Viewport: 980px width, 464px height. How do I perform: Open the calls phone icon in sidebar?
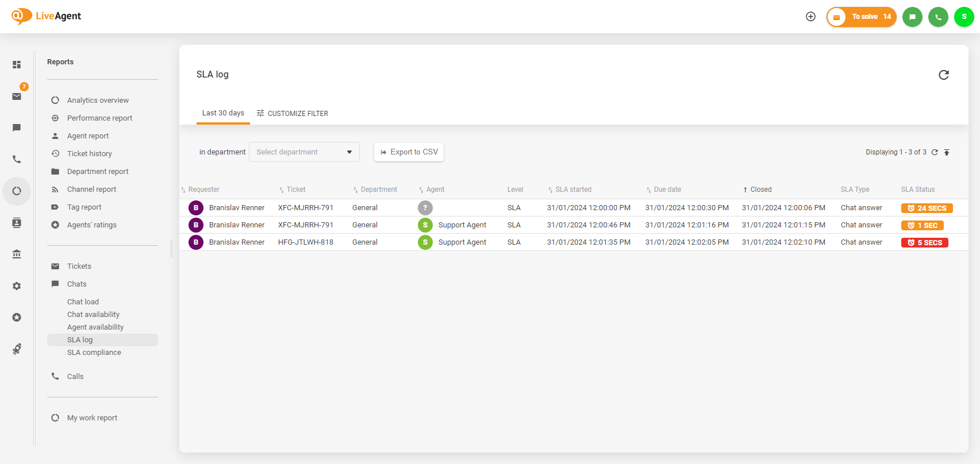point(17,160)
